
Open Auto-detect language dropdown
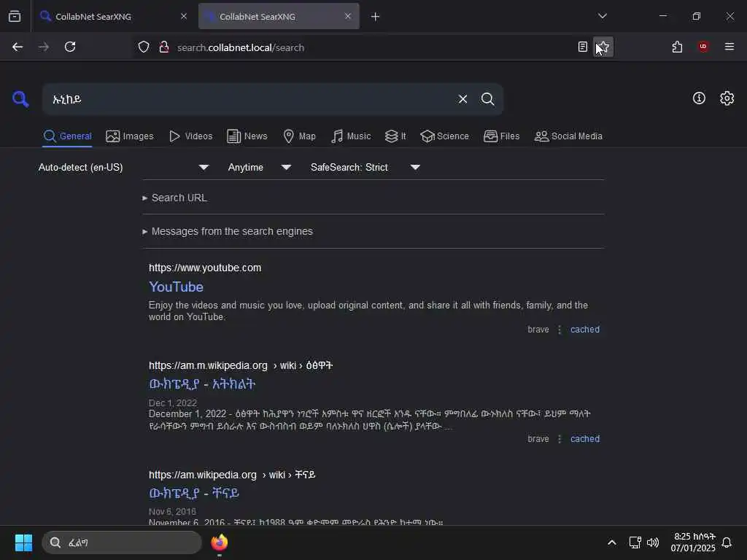123,167
